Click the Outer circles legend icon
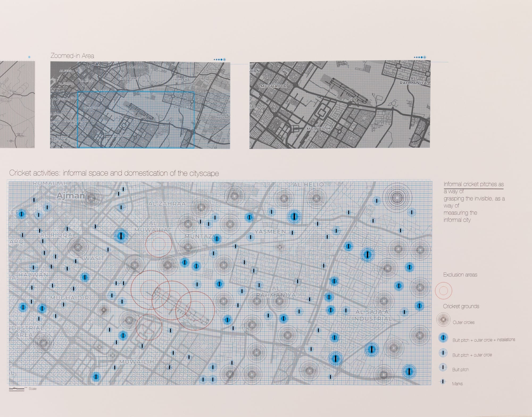Screen dimensions: 532x417 [x=443, y=320]
